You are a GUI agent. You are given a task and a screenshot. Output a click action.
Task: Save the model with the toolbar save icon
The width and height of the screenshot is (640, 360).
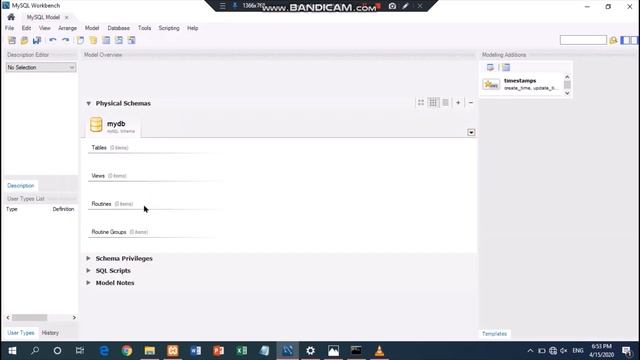[x=37, y=40]
